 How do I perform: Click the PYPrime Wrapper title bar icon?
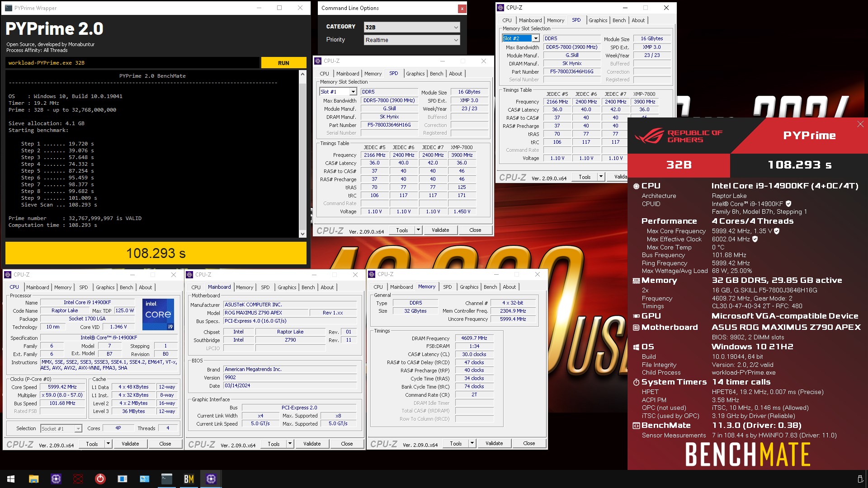9,8
